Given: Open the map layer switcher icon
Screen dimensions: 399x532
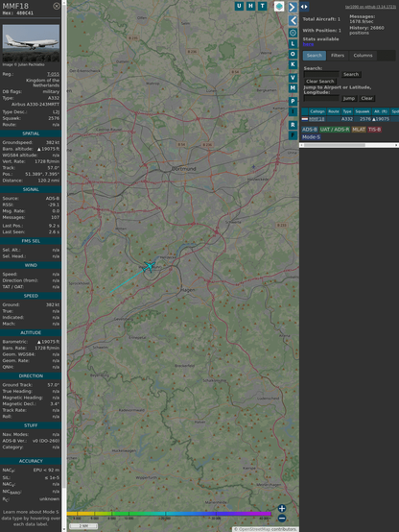Looking at the screenshot, I should point(279,7).
